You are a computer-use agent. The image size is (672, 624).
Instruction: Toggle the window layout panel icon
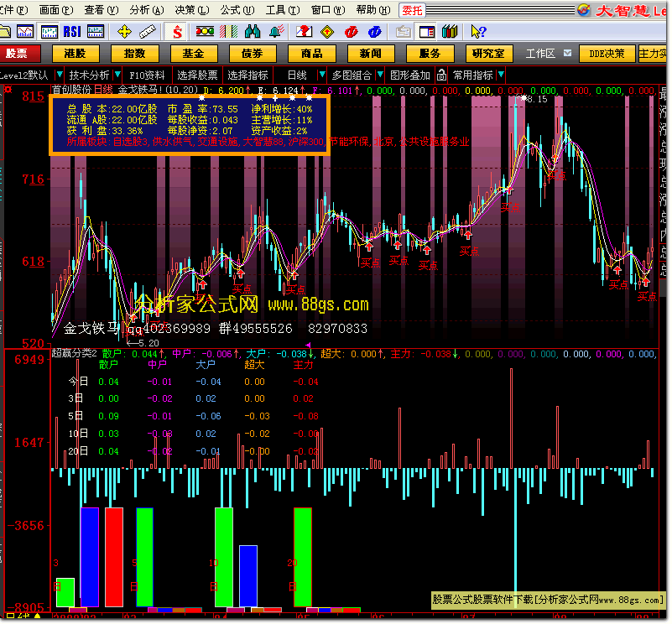click(x=427, y=32)
